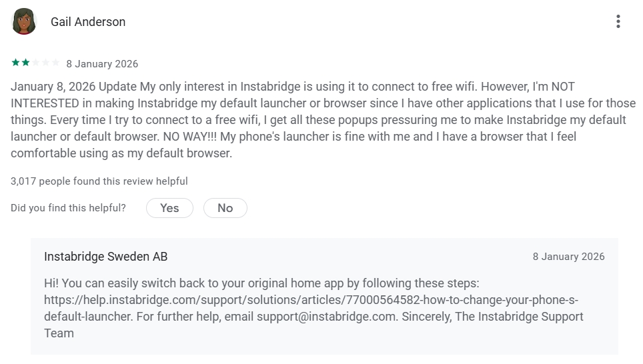This screenshot has width=643, height=364.
Task: Click the developer reply date
Action: coord(568,257)
